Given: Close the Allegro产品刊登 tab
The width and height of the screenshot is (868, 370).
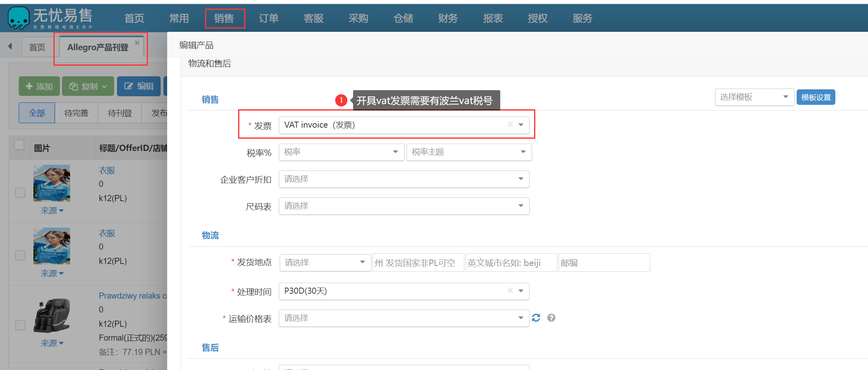Looking at the screenshot, I should click(137, 43).
